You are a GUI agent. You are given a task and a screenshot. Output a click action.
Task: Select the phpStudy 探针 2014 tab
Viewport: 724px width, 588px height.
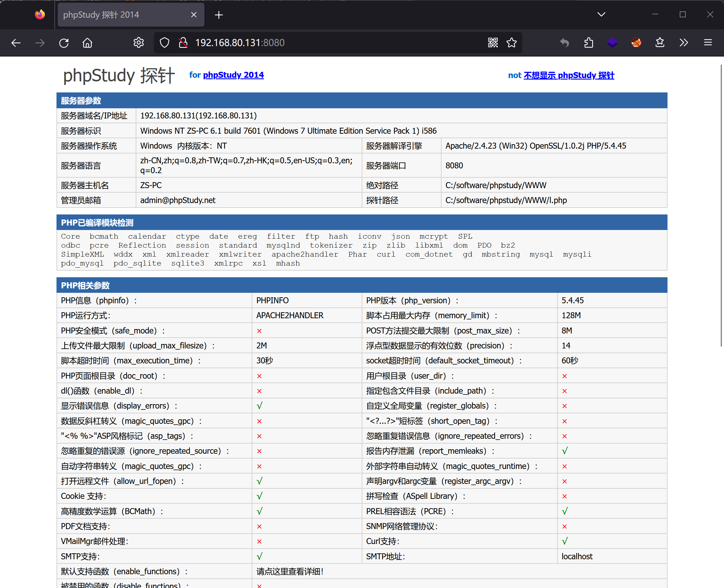click(131, 15)
